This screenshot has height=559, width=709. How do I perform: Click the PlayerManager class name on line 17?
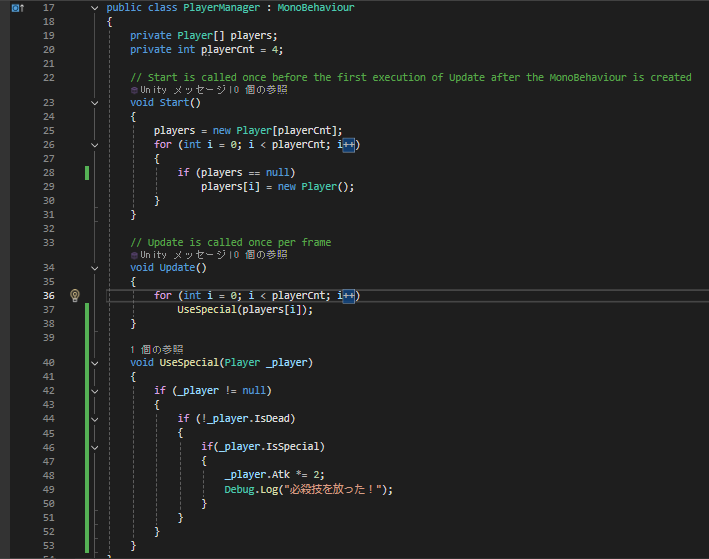222,8
